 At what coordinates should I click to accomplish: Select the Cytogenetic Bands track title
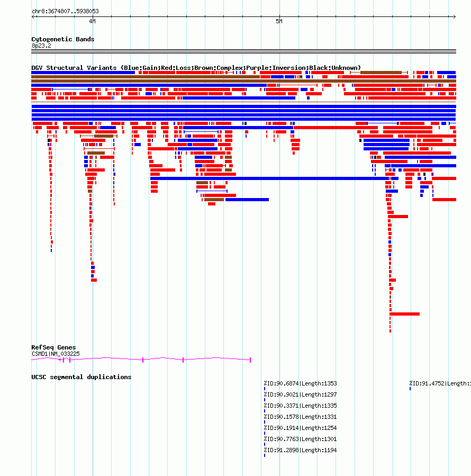[x=63, y=39]
